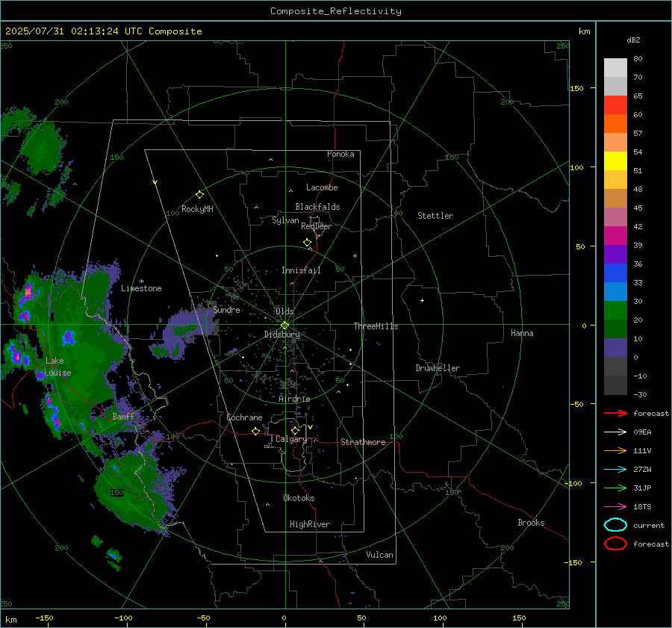Select the 65 dBZ red color swatch

tap(615, 105)
